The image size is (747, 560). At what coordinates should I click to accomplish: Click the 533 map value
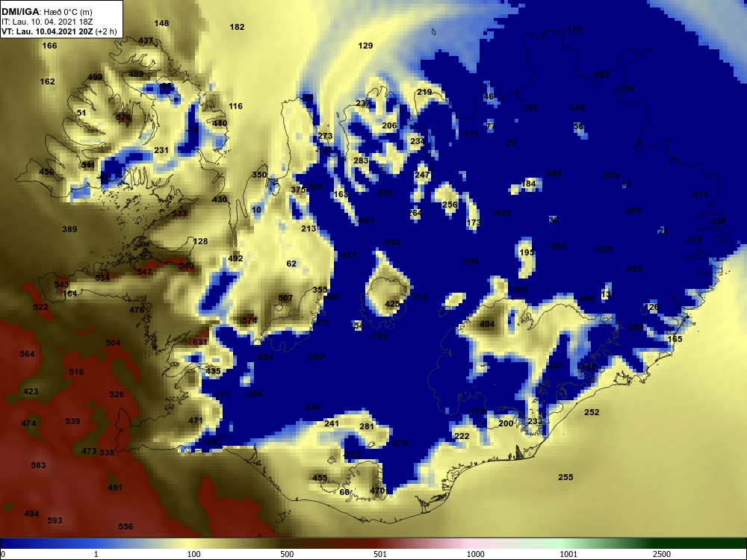click(179, 214)
